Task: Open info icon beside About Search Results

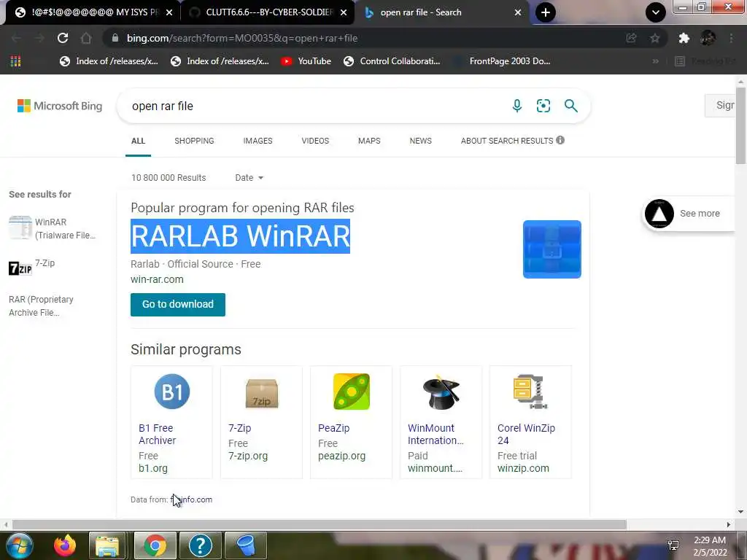Action: point(560,140)
